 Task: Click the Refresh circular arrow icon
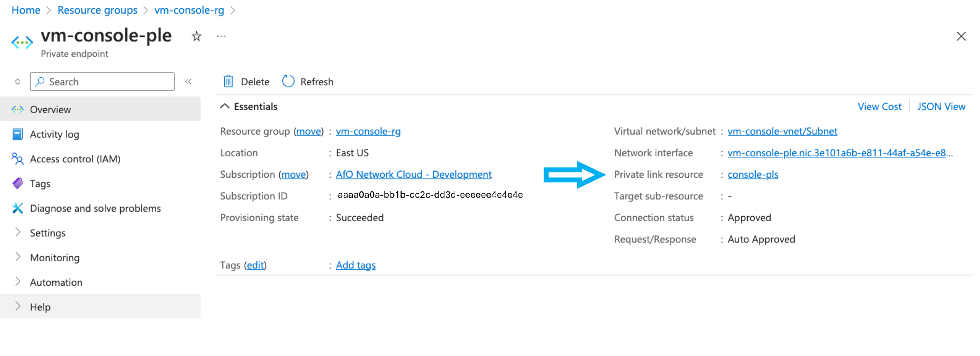point(288,81)
